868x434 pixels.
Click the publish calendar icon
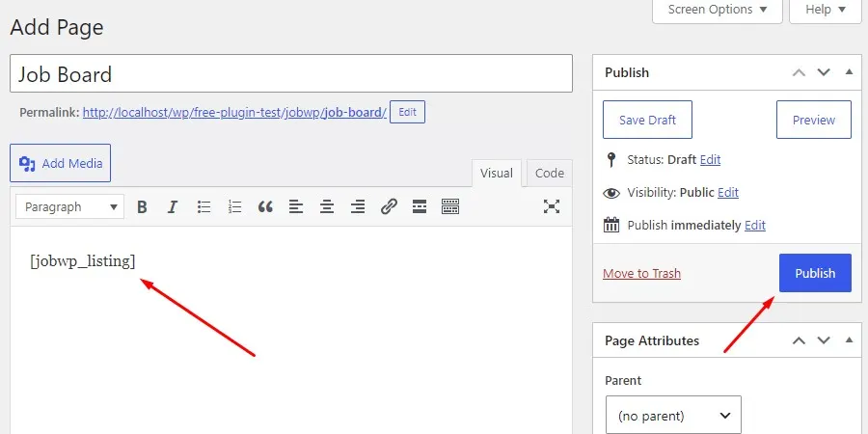point(611,226)
